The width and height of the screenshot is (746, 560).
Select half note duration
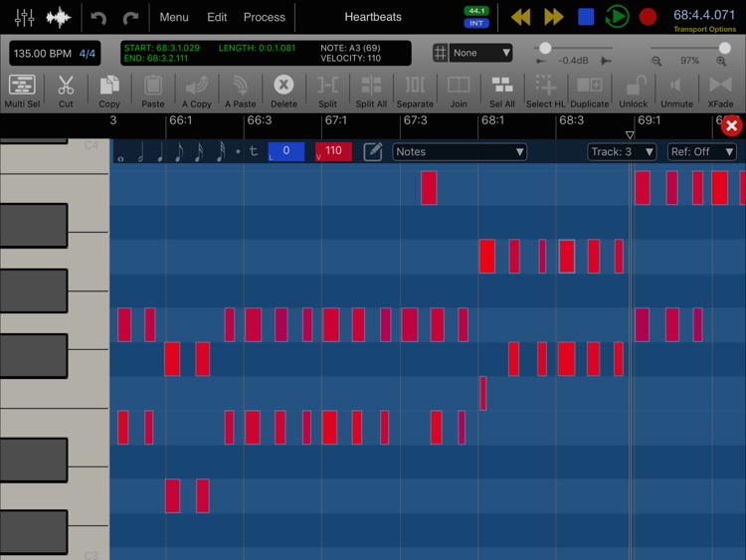point(141,152)
